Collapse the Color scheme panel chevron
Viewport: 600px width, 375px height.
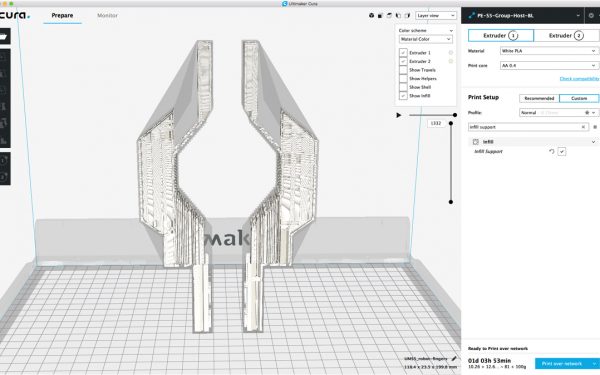point(451,31)
